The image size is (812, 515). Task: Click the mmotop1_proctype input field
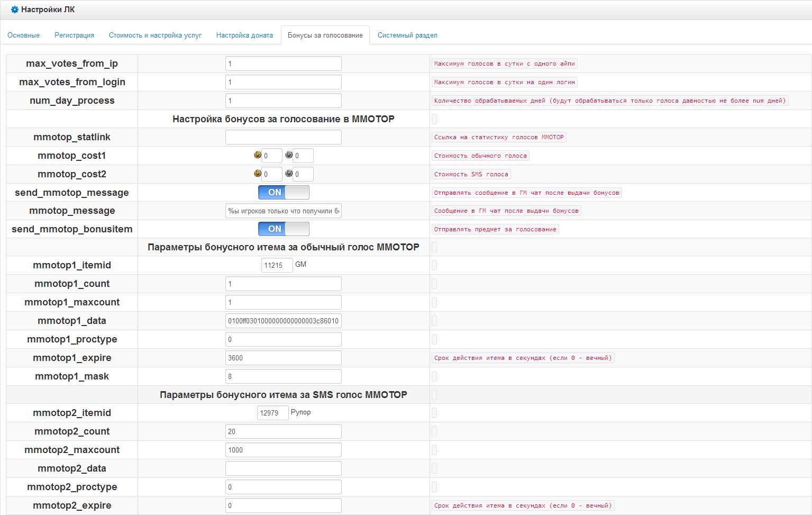click(284, 339)
